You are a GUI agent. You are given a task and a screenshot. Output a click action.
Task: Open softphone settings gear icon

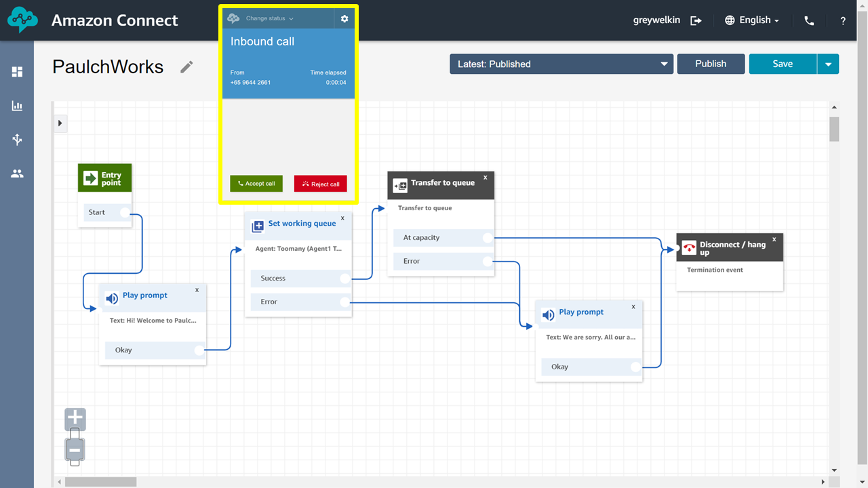[344, 19]
